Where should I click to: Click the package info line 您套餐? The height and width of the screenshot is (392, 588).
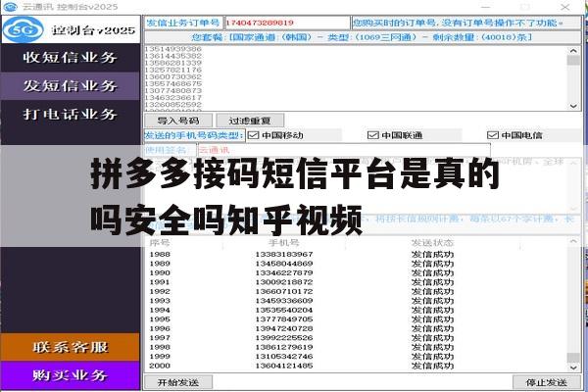pyautogui.click(x=362, y=37)
